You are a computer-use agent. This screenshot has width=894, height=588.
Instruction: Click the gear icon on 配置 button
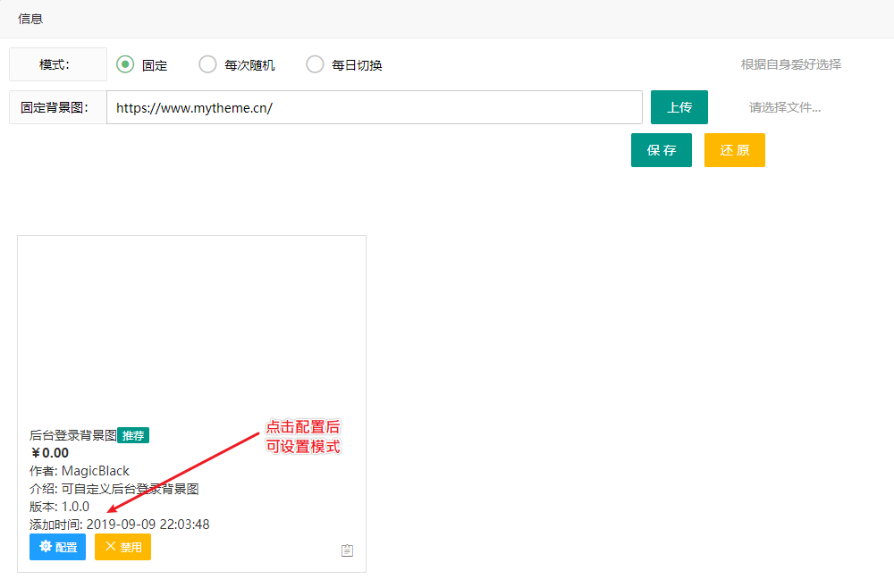pyautogui.click(x=45, y=546)
